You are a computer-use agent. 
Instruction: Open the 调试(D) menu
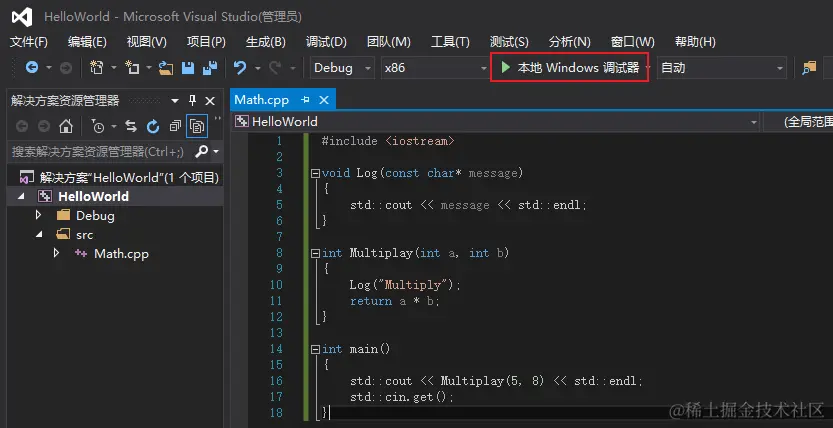pyautogui.click(x=326, y=42)
